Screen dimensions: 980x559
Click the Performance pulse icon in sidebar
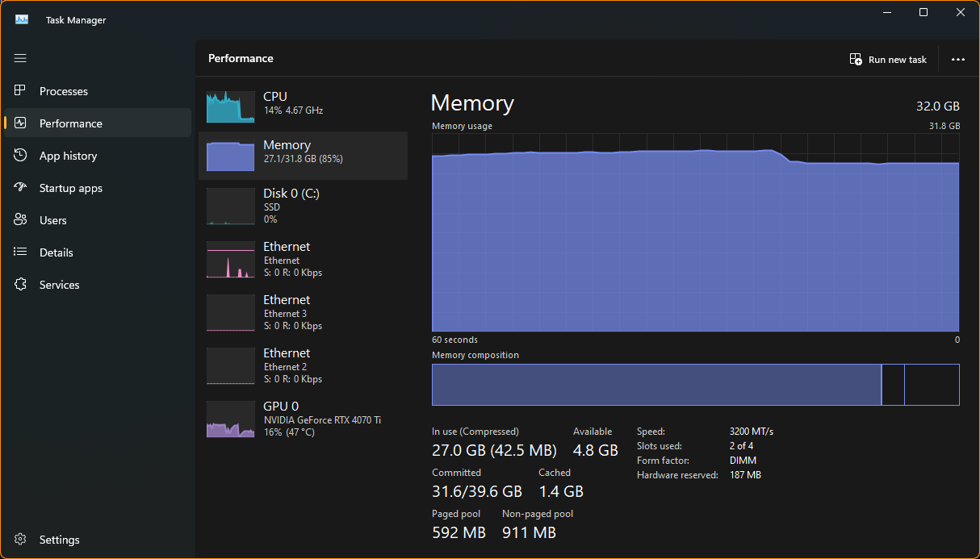pos(21,123)
